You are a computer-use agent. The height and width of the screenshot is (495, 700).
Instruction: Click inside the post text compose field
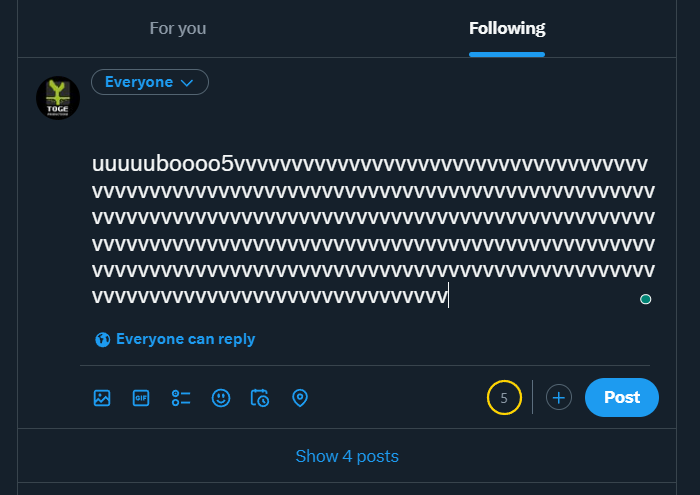[x=373, y=230]
